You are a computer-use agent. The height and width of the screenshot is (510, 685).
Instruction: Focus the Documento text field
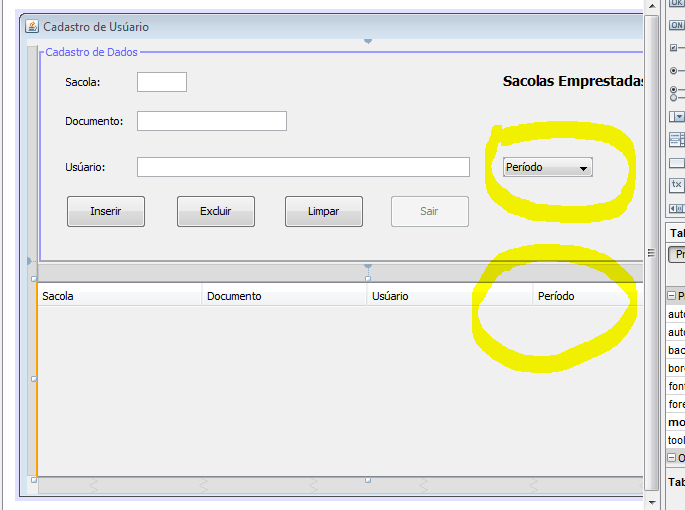pyautogui.click(x=212, y=121)
